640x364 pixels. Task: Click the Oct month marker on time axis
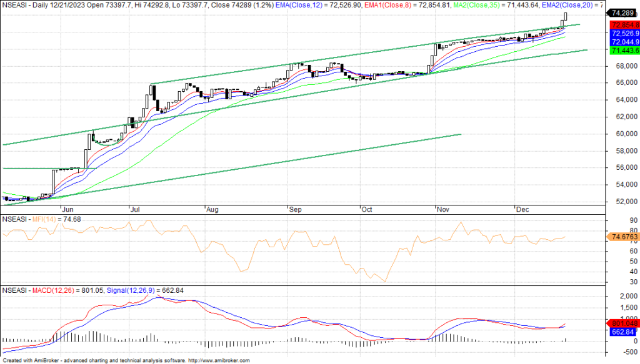click(x=367, y=211)
